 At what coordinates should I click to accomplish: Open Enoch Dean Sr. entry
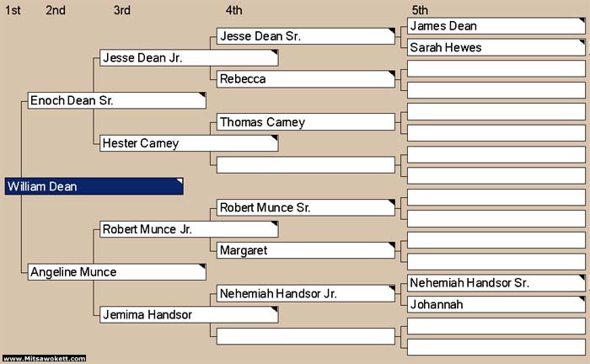pos(117,101)
